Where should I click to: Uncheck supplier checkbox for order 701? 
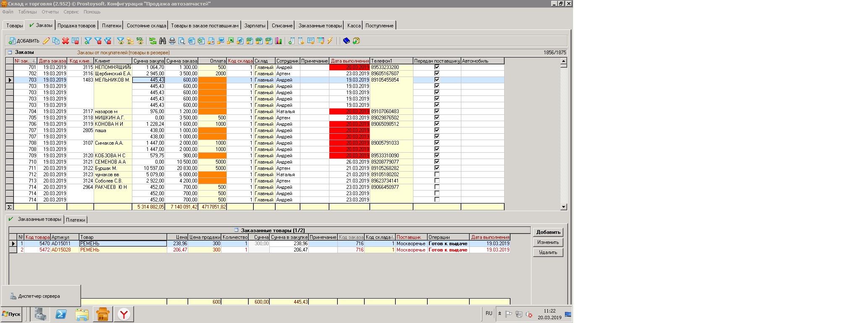[x=437, y=67]
